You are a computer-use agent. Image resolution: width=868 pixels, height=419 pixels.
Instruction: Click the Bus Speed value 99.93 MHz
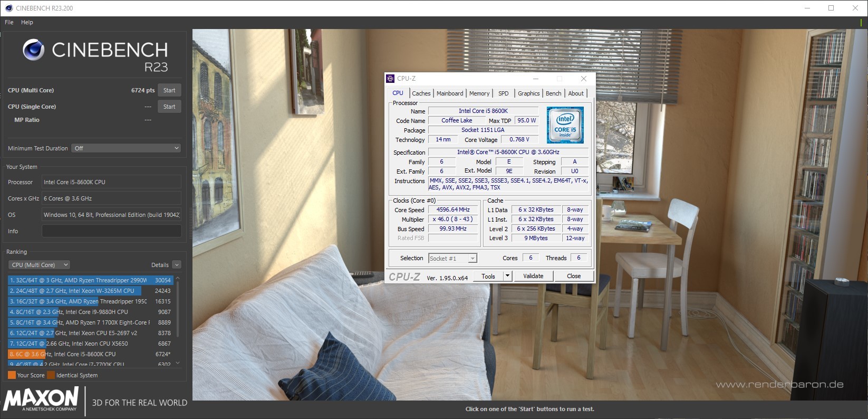(x=453, y=228)
